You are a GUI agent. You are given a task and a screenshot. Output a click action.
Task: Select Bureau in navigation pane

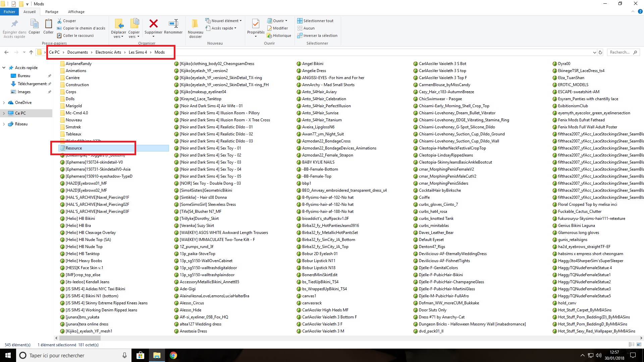pos(24,76)
